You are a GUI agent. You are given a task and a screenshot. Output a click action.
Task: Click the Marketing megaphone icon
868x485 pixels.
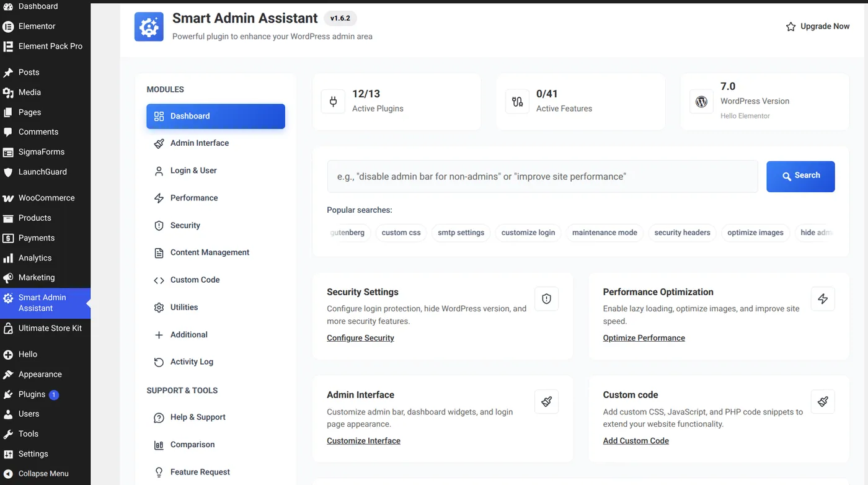pos(8,278)
